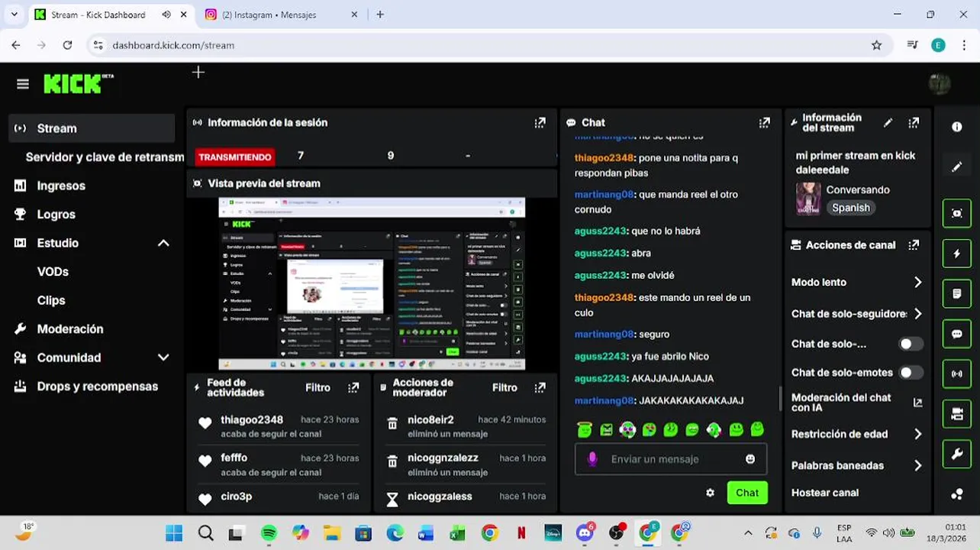
Task: Open Modo lento options arrow
Action: tap(917, 282)
